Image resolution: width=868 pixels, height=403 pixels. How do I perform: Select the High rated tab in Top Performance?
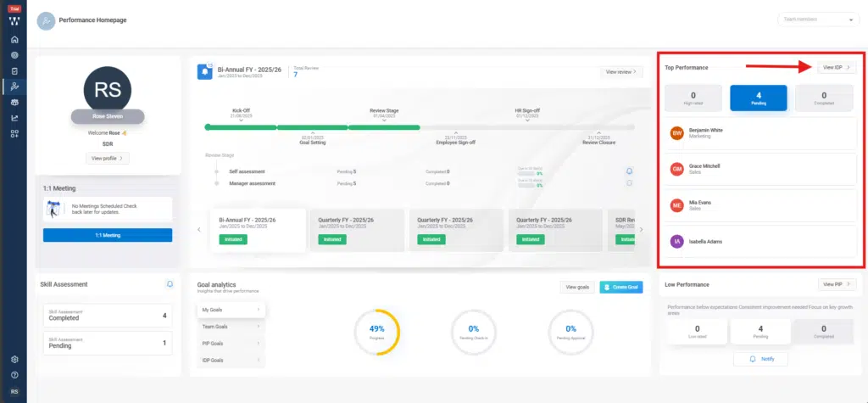[693, 98]
